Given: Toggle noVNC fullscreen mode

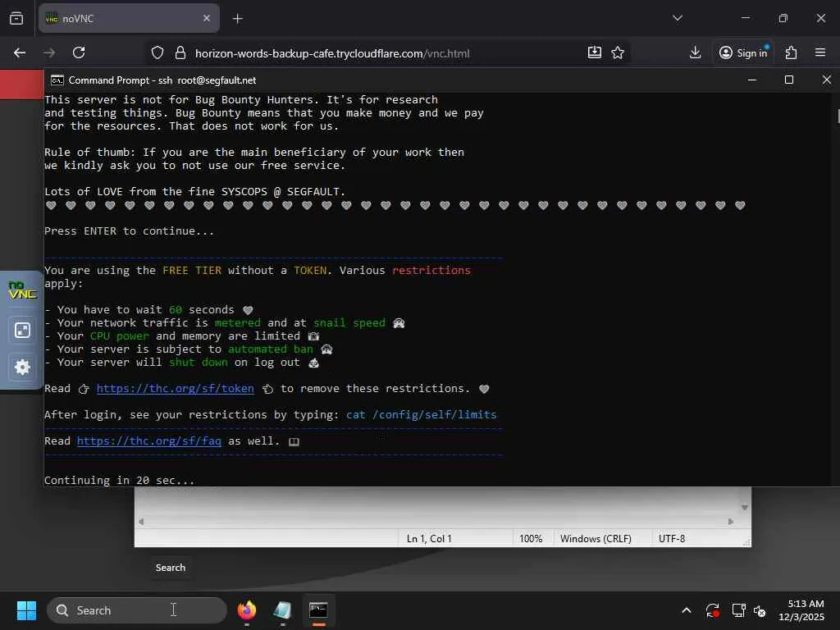Looking at the screenshot, I should (x=22, y=330).
